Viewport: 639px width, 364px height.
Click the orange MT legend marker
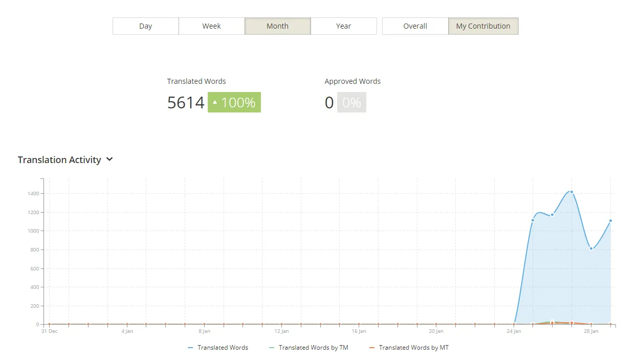pos(372,348)
